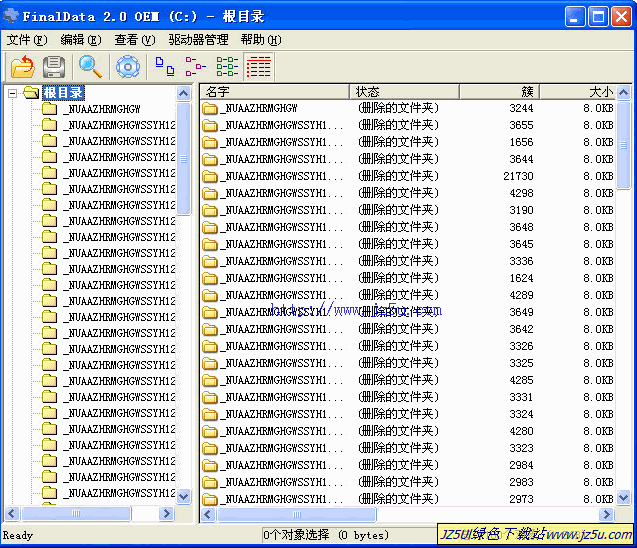The width and height of the screenshot is (637, 548).
Task: Select cluster value 3644 in list
Action: tap(521, 159)
